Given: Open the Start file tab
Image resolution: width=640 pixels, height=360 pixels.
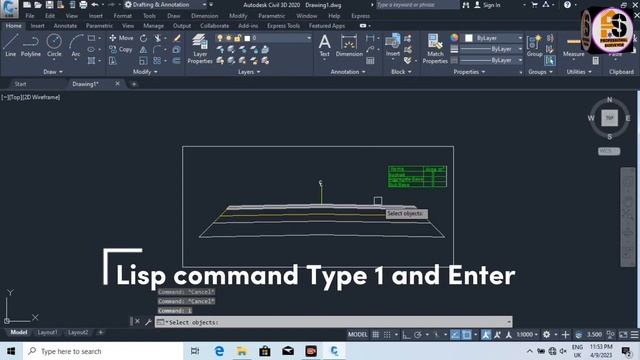Looking at the screenshot, I should click(20, 84).
